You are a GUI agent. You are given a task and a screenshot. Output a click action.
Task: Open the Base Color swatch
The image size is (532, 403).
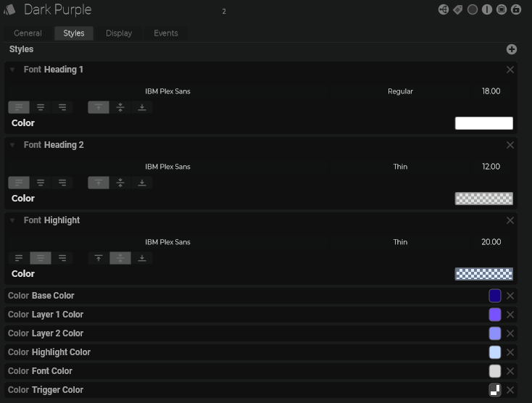coord(495,296)
